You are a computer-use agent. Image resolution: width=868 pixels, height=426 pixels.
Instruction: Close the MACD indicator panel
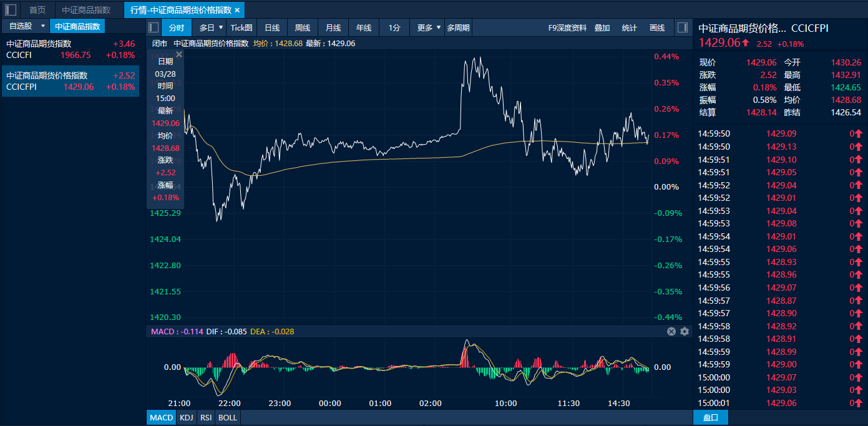click(671, 332)
